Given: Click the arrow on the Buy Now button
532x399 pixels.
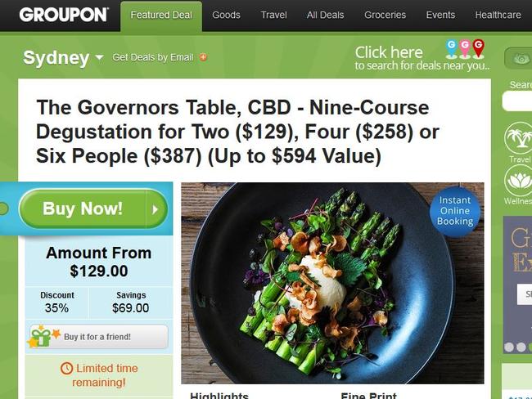Looking at the screenshot, I should point(156,209).
